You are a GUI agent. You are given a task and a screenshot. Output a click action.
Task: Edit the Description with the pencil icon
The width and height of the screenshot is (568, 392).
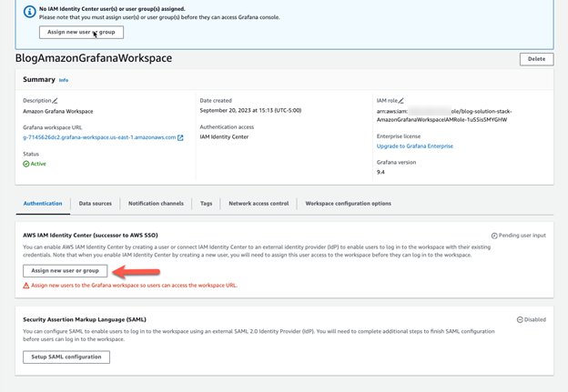(x=55, y=101)
